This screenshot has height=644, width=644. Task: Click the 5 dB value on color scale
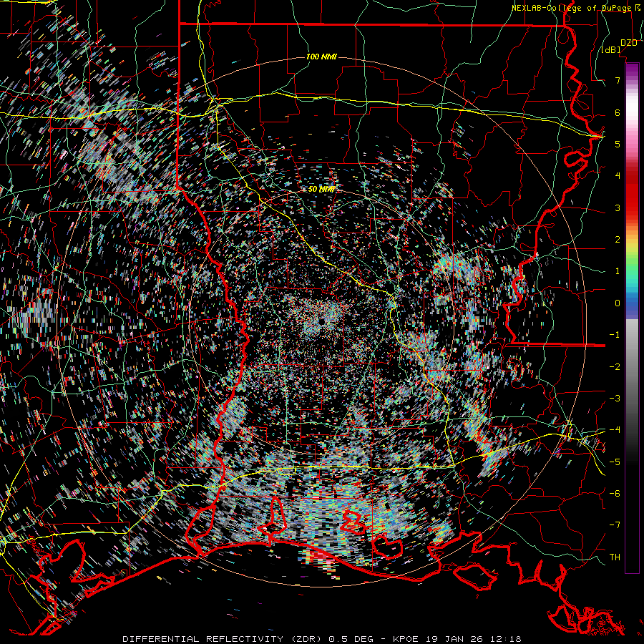coord(618,144)
